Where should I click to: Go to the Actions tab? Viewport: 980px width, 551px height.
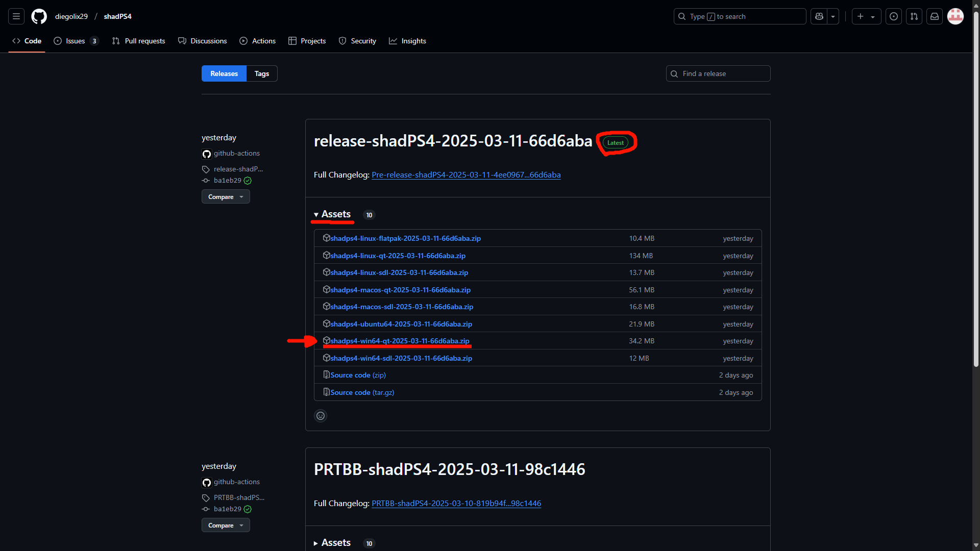tap(258, 41)
